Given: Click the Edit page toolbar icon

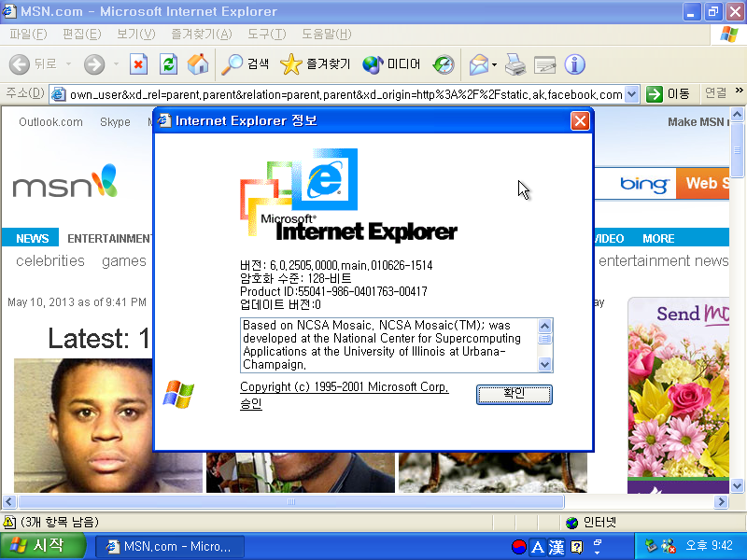Looking at the screenshot, I should coord(544,63).
